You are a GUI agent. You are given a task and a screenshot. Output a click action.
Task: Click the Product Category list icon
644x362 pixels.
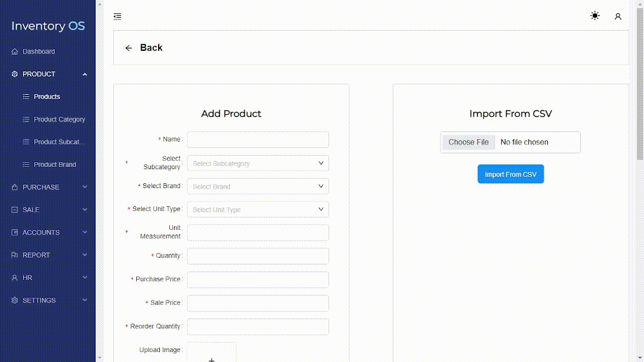pyautogui.click(x=26, y=119)
